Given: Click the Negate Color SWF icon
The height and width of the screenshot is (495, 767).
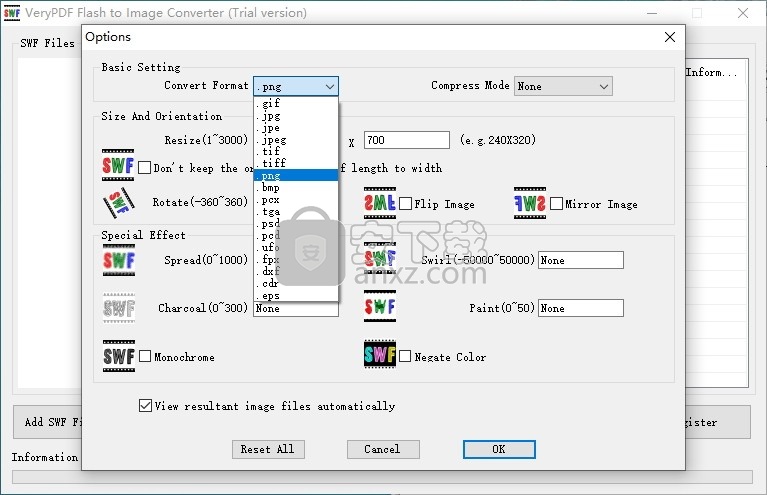Looking at the screenshot, I should coord(380,354).
